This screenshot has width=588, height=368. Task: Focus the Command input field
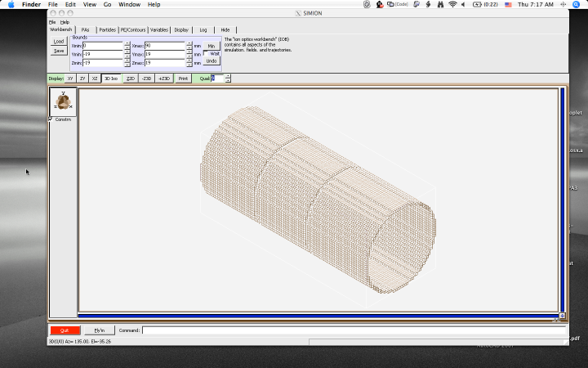pos(354,330)
